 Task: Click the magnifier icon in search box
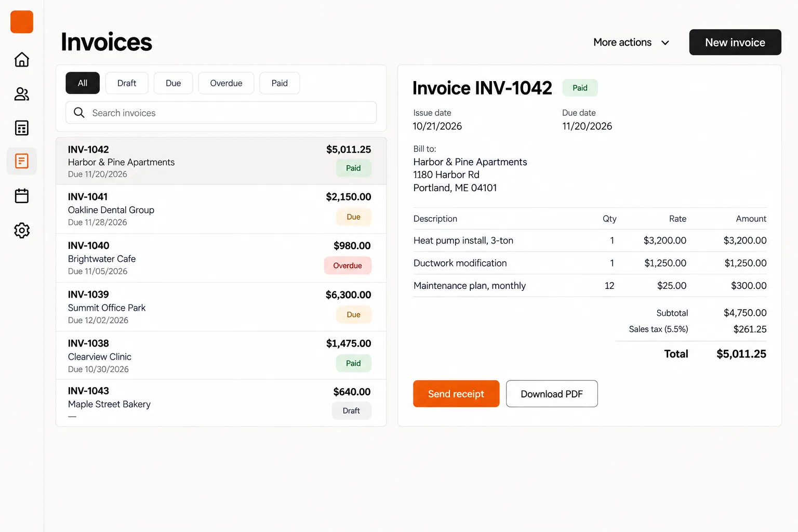(x=79, y=112)
